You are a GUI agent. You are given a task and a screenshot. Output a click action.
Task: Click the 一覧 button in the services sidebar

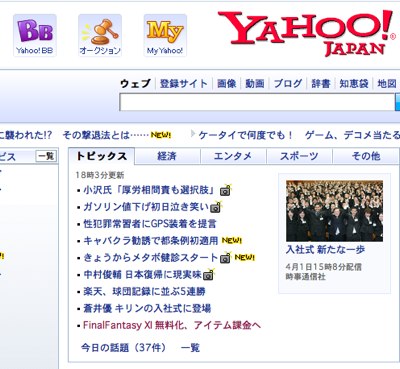pos(46,156)
